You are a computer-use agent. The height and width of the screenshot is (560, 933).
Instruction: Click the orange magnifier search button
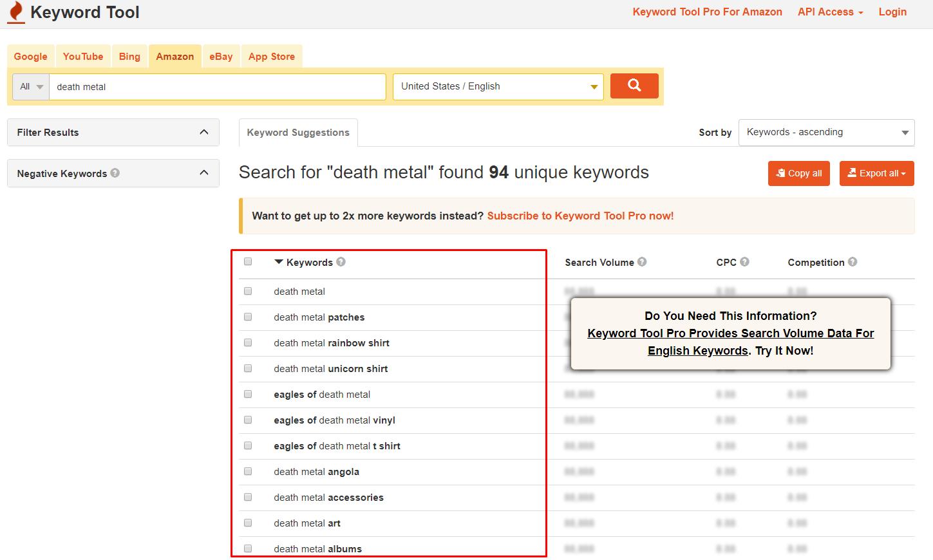point(634,86)
